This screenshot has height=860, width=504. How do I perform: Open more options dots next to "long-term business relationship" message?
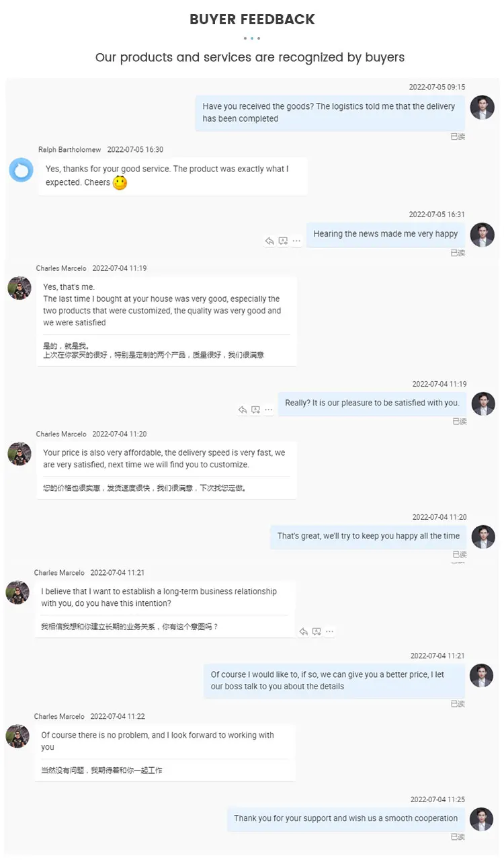point(329,632)
